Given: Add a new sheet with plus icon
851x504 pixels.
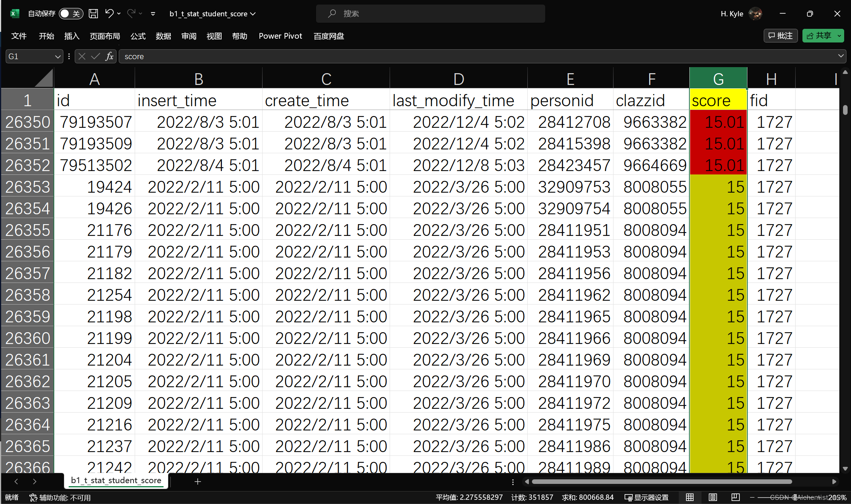Looking at the screenshot, I should tap(197, 482).
